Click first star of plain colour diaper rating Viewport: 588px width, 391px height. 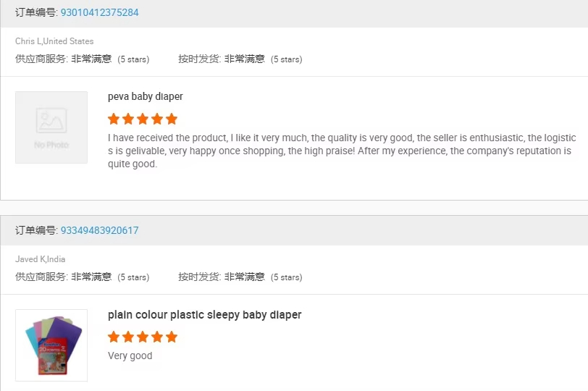pos(114,337)
